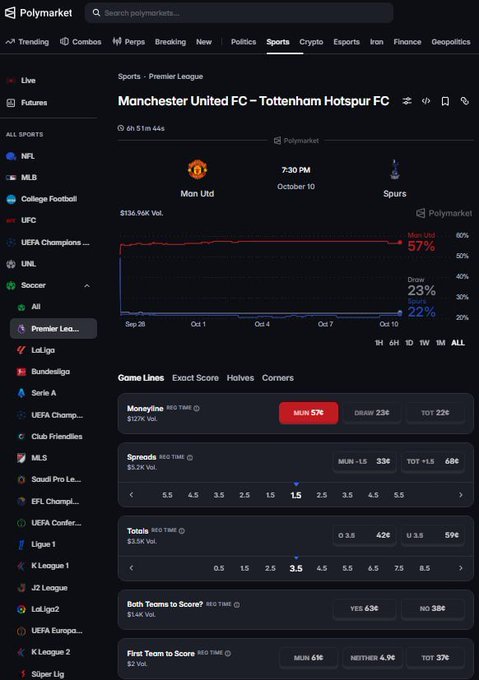Click Totals line left arrow
This screenshot has height=680, width=479.
tap(131, 568)
